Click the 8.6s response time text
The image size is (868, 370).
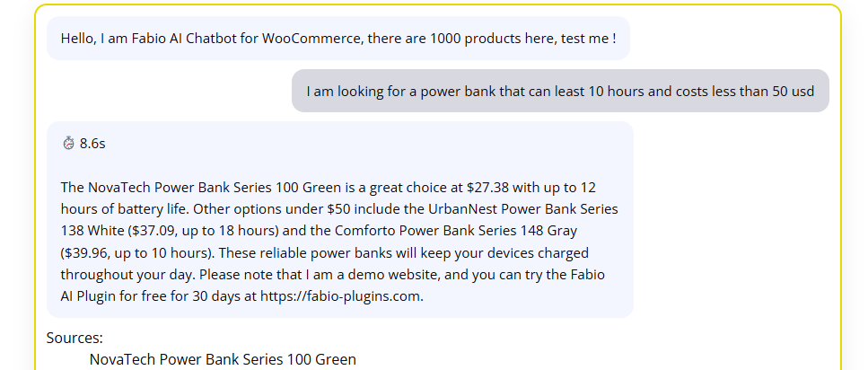93,143
